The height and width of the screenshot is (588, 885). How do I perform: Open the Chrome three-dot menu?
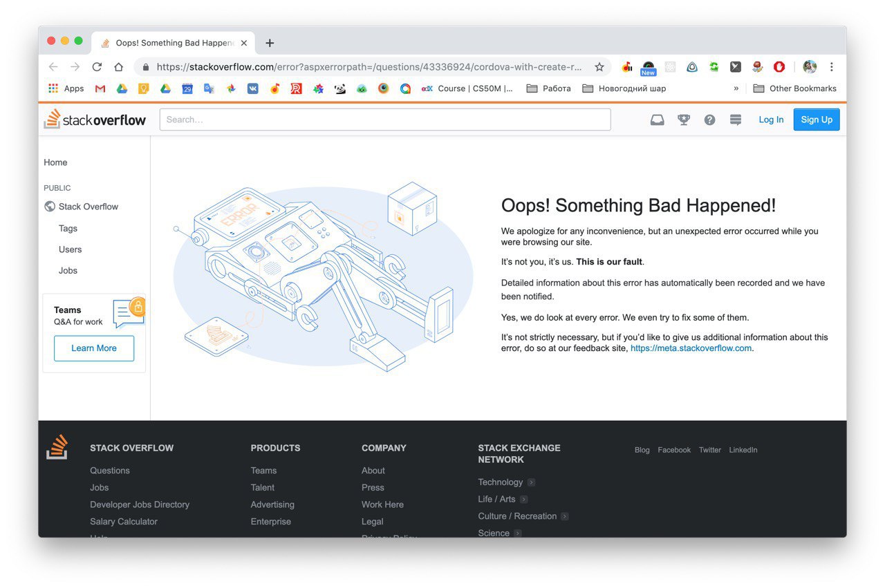pyautogui.click(x=832, y=67)
